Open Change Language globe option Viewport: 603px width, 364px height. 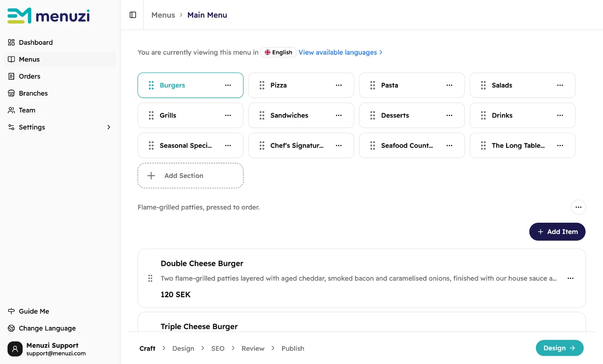tap(12, 328)
